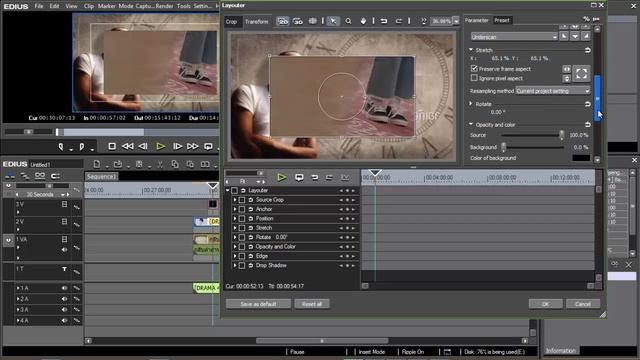Toggle mute speaker icon on track 2A
The width and height of the screenshot is (640, 360).
coord(64,299)
